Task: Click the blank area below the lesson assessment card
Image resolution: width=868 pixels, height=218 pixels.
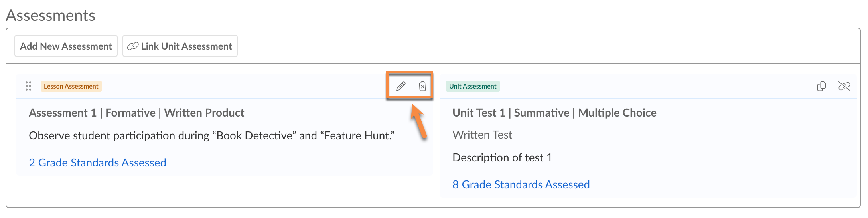Action: pos(223,191)
